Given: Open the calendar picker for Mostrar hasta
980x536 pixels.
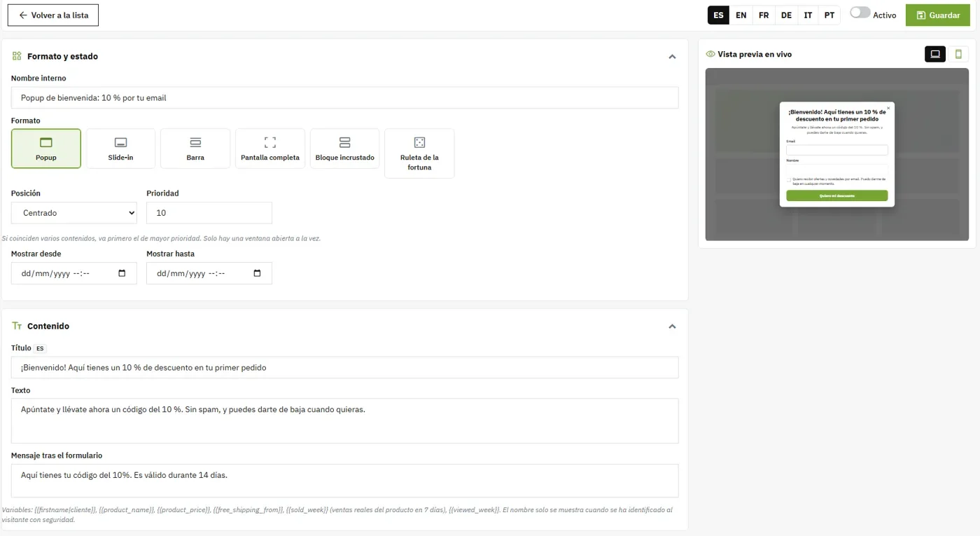Looking at the screenshot, I should pyautogui.click(x=257, y=273).
